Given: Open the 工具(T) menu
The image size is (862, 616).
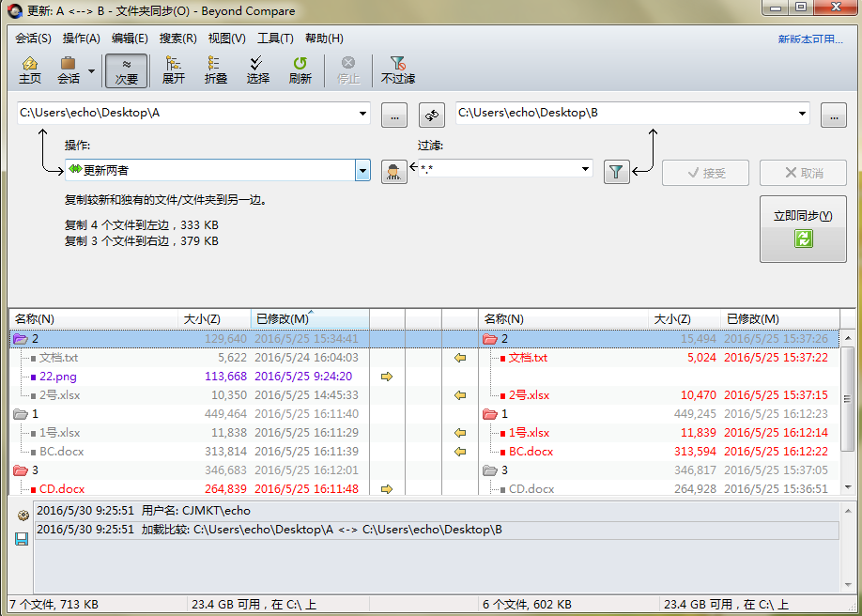Looking at the screenshot, I should [x=275, y=38].
